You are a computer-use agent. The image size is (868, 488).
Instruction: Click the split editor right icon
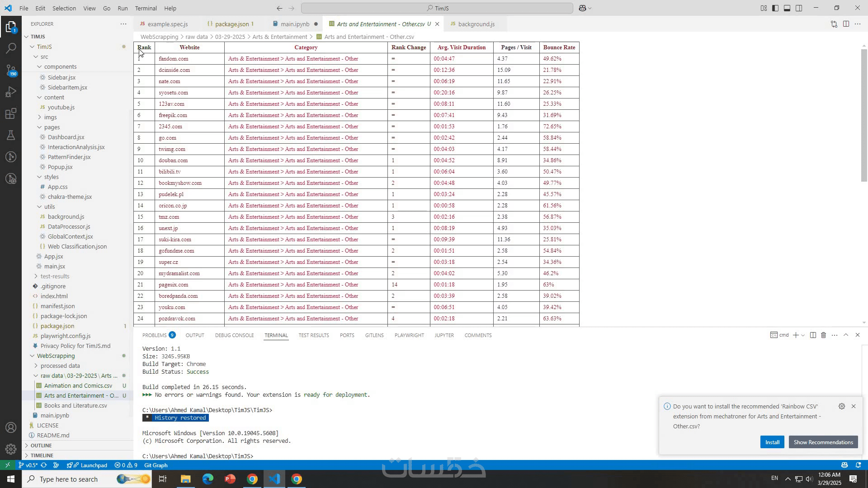846,24
